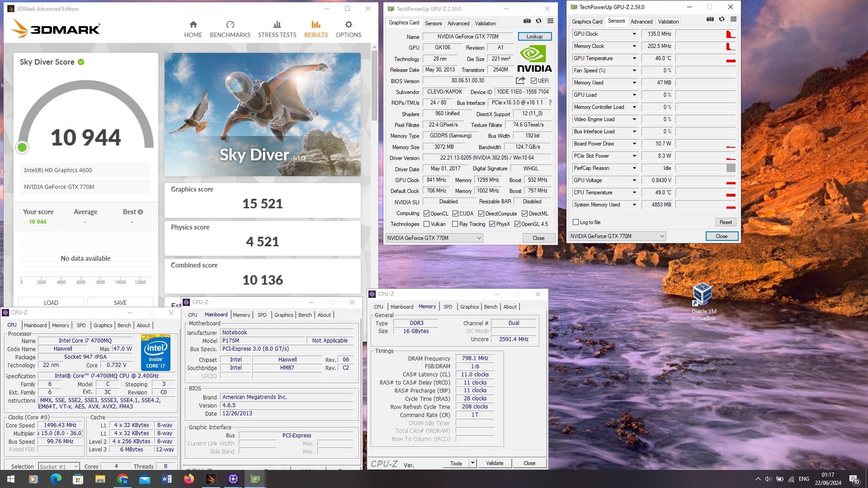Open GPU selection dropdown in Sensors window
Image resolution: width=868 pixels, height=488 pixels.
(x=617, y=236)
